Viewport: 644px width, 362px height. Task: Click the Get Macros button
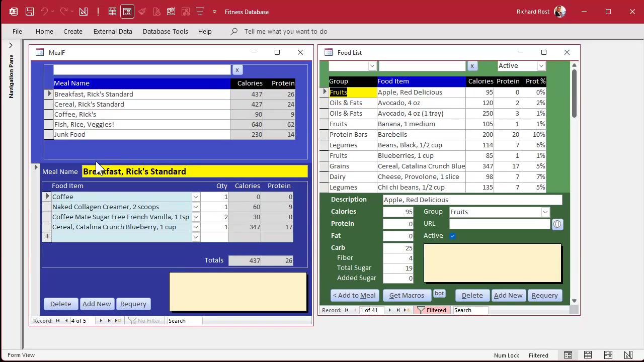click(x=407, y=296)
